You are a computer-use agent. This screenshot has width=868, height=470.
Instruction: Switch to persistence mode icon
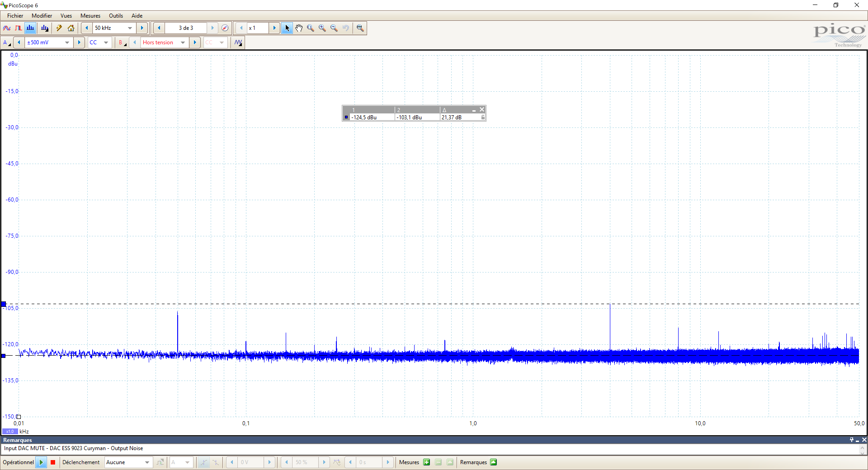[19, 28]
